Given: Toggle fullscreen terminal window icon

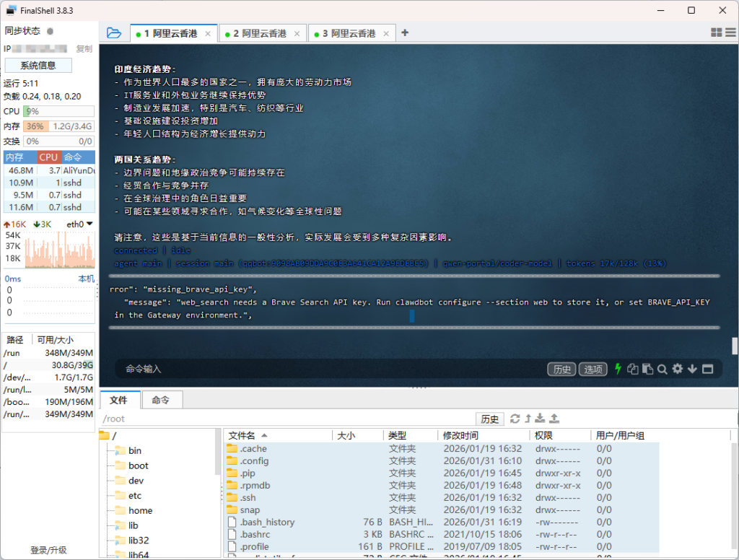Looking at the screenshot, I should 707,369.
